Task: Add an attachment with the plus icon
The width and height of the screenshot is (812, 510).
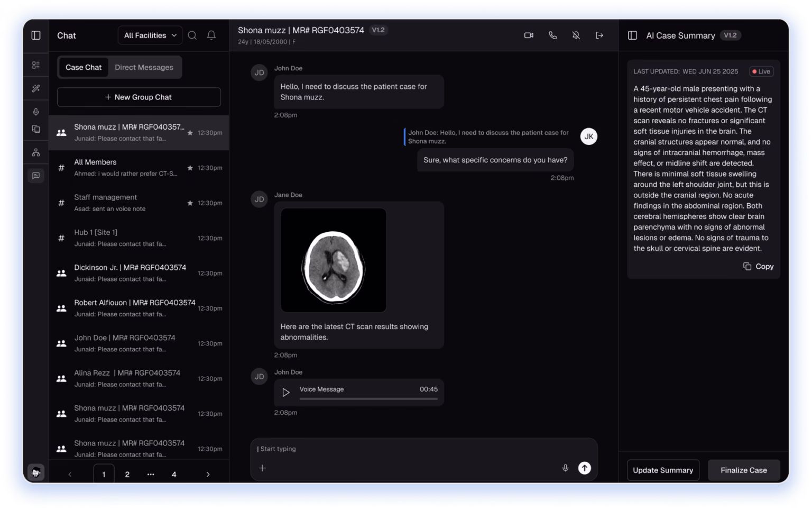Action: [x=262, y=468]
